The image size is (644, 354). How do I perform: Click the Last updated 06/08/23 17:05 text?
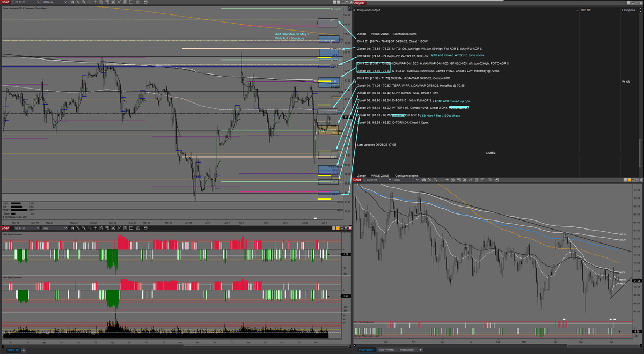(x=376, y=145)
